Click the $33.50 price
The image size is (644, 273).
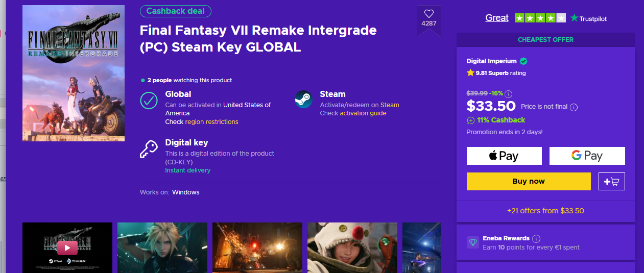490,106
